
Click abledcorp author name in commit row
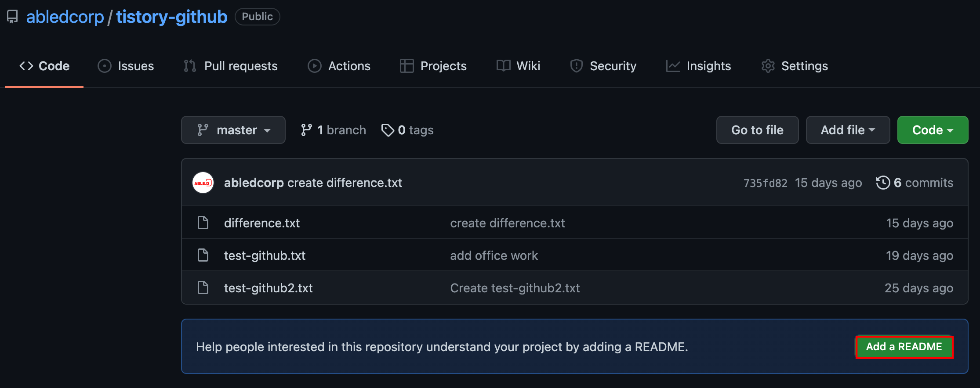point(254,183)
